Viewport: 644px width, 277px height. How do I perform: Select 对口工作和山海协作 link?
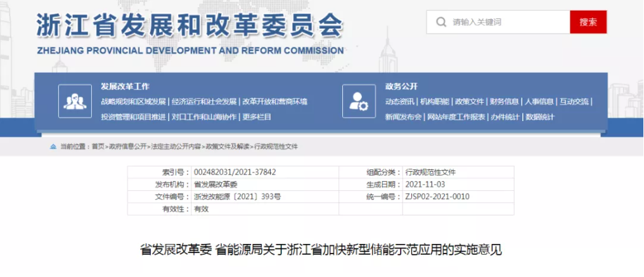[204, 117]
